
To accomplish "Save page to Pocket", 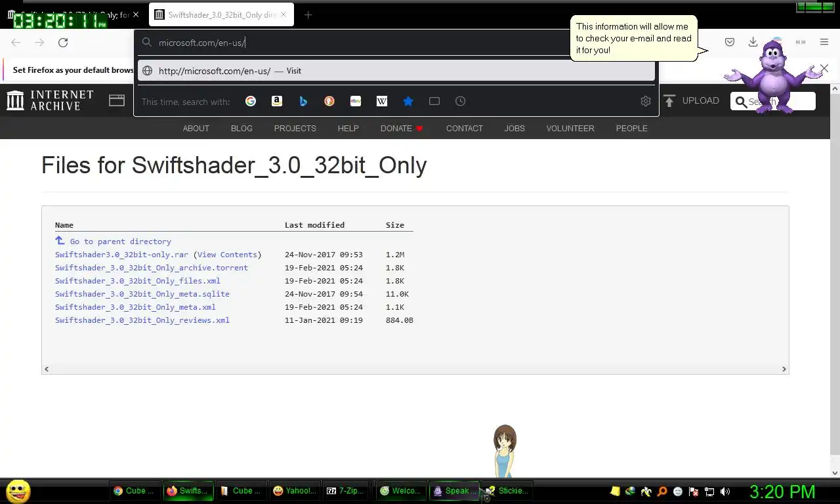I will tap(730, 42).
